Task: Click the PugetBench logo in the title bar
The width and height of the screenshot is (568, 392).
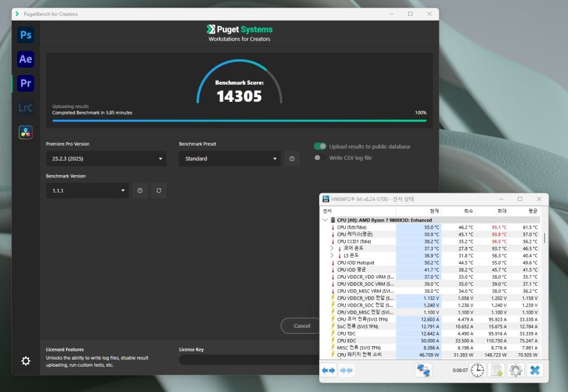Action: pos(17,14)
